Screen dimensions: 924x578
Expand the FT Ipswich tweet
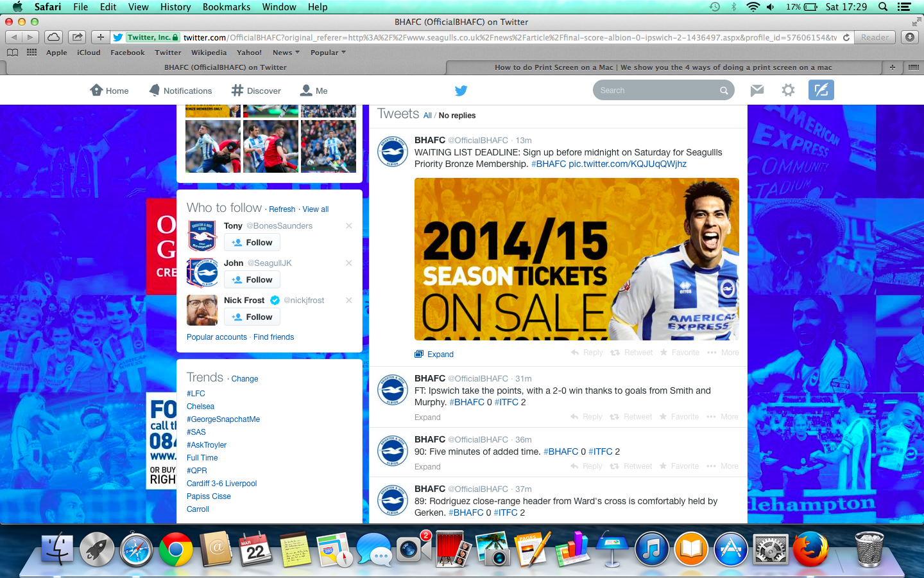pyautogui.click(x=427, y=417)
